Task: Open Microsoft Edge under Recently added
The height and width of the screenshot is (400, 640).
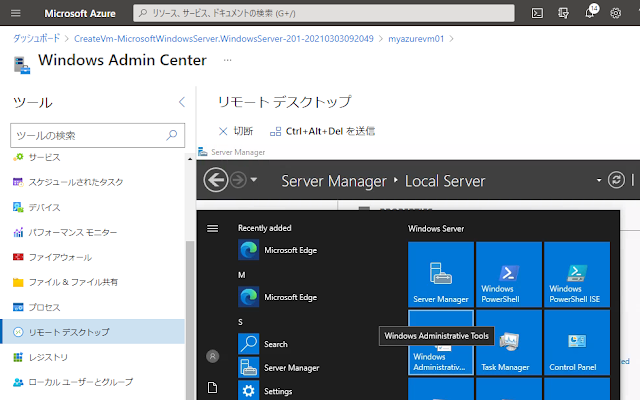Action: click(x=278, y=250)
